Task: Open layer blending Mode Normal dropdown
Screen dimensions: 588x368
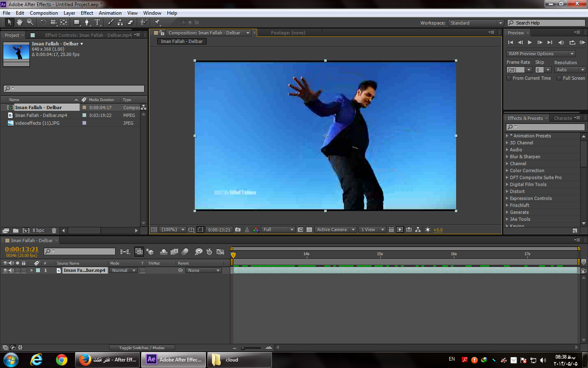Action: pos(124,270)
